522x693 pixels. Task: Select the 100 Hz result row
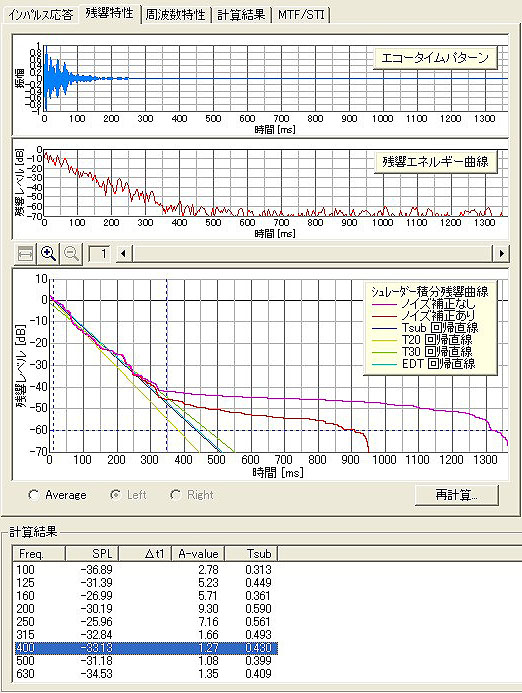pyautogui.click(x=145, y=570)
